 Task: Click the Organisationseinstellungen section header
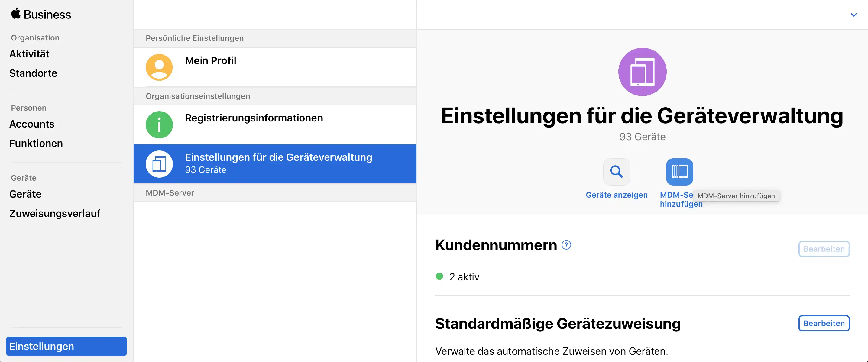click(x=275, y=96)
